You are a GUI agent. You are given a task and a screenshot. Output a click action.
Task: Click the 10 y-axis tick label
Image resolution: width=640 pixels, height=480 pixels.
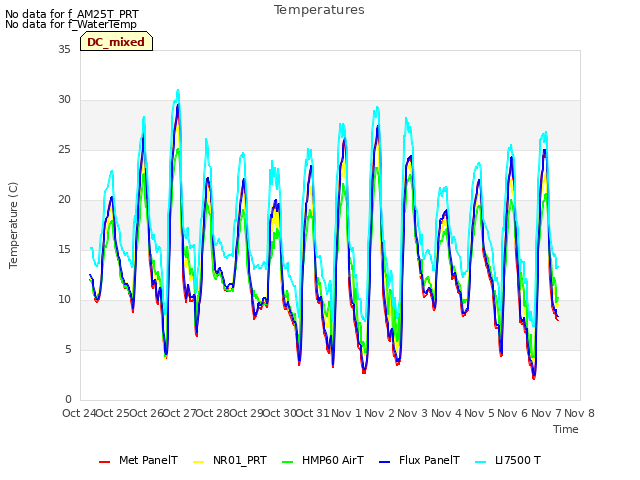[64, 300]
